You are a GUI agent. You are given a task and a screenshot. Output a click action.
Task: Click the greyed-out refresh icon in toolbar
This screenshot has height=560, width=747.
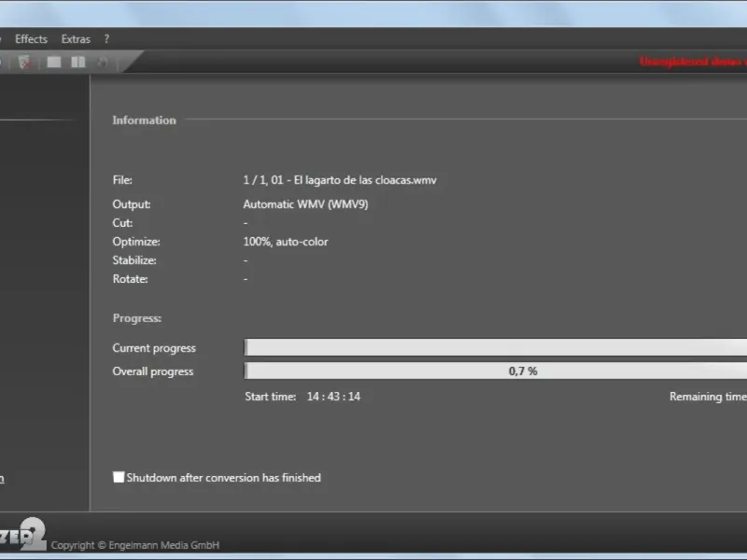coord(103,62)
